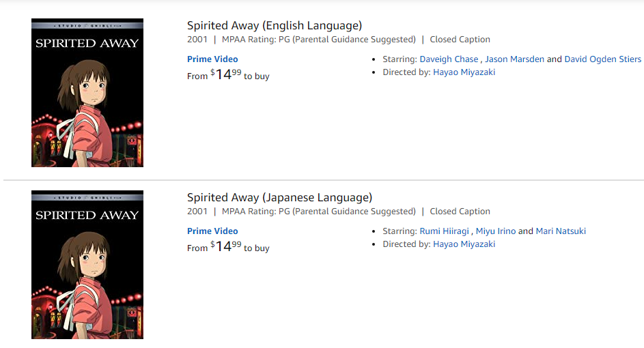The image size is (644, 348).
Task: Open Hayao Miyazaki link in English listing
Action: click(464, 72)
